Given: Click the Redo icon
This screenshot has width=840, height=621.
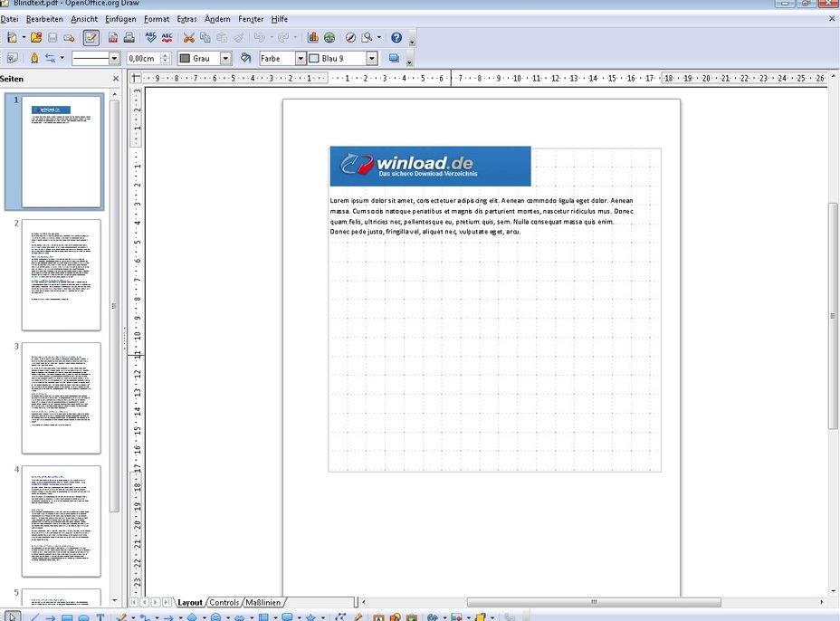Looking at the screenshot, I should (282, 37).
